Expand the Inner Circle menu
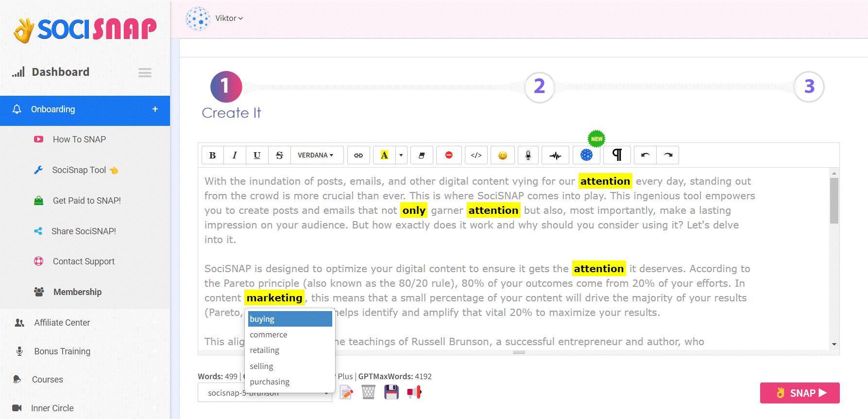 click(x=85, y=408)
